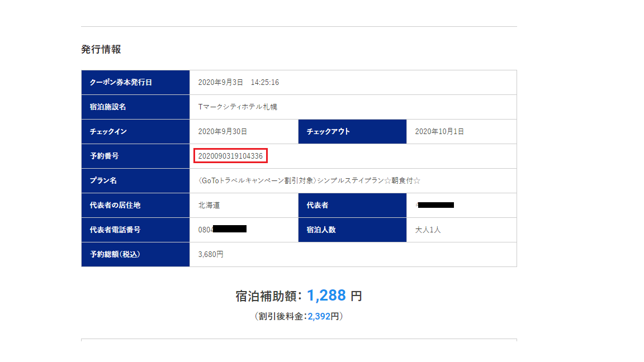Click the highlighted reservation number 2020090319104336
This screenshot has width=644, height=362.
(230, 156)
